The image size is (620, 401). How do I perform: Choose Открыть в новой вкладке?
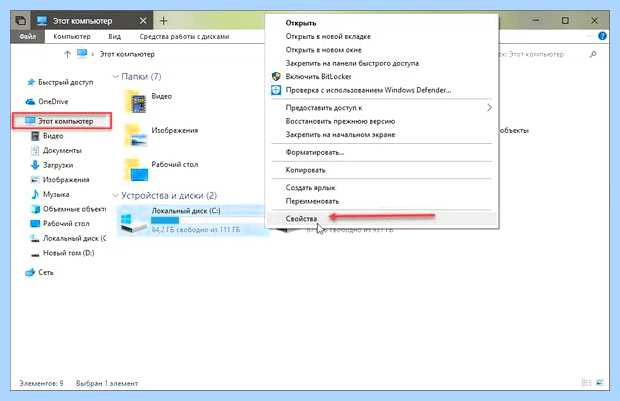tap(382, 36)
